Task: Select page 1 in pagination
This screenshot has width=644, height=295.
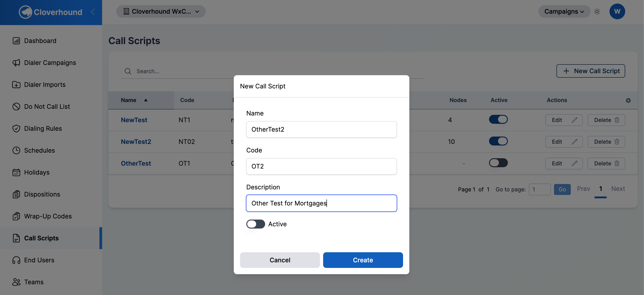Action: click(601, 189)
